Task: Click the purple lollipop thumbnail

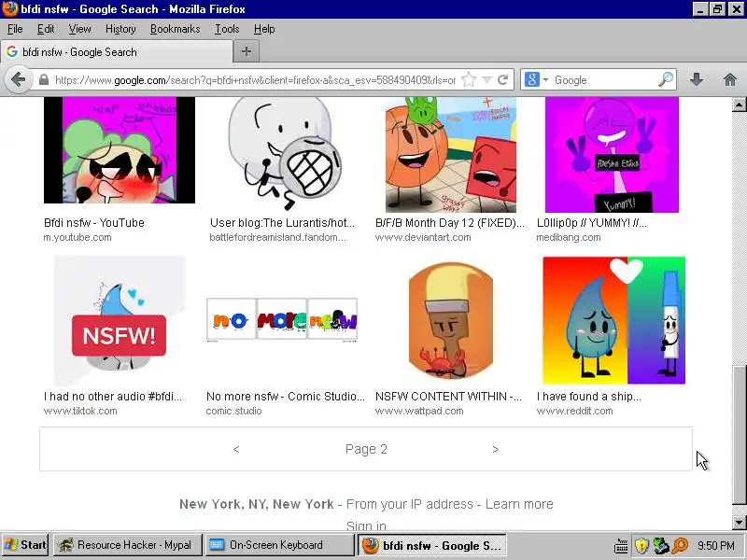Action: pos(612,155)
